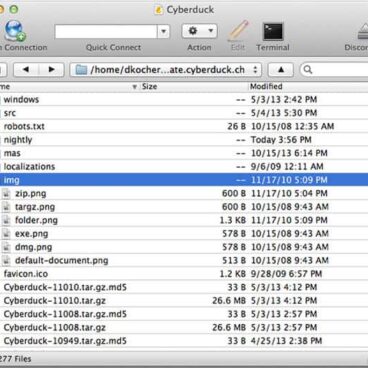Screen dimensions: 368x368
Task: Select the windows folder row
Action: [184, 99]
